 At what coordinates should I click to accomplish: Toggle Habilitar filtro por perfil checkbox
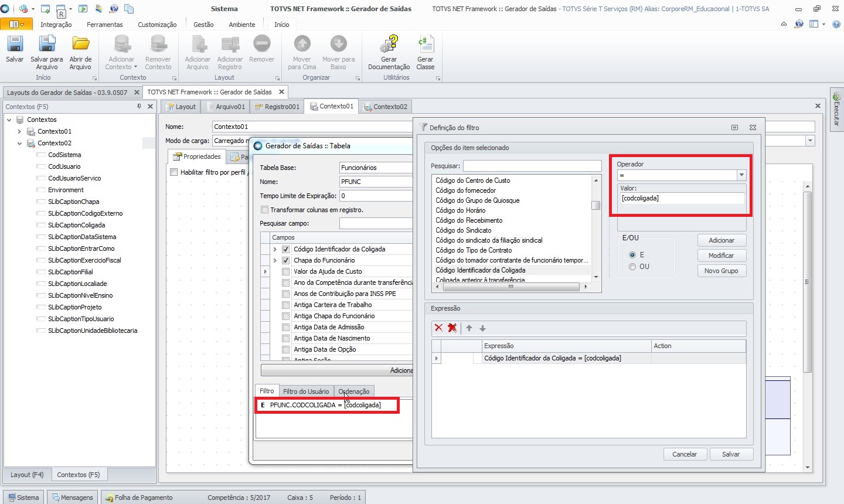pyautogui.click(x=173, y=172)
